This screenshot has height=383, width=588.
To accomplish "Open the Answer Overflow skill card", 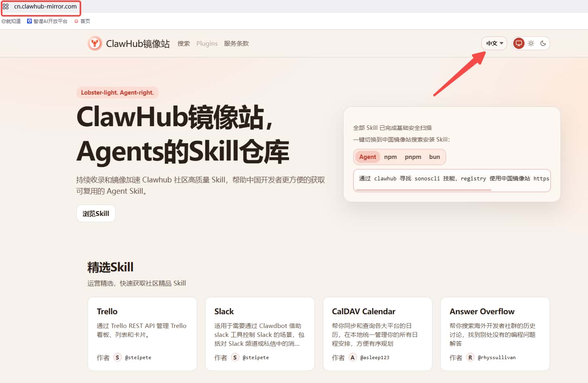I will click(x=495, y=334).
